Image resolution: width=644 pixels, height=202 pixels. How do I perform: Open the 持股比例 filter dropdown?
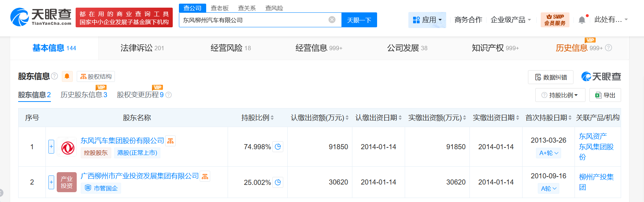pyautogui.click(x=560, y=95)
